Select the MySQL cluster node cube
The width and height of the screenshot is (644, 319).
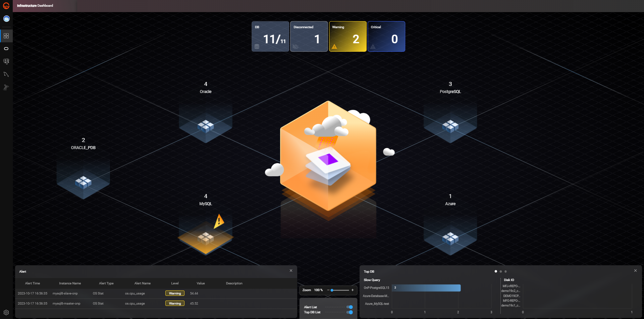tap(206, 238)
